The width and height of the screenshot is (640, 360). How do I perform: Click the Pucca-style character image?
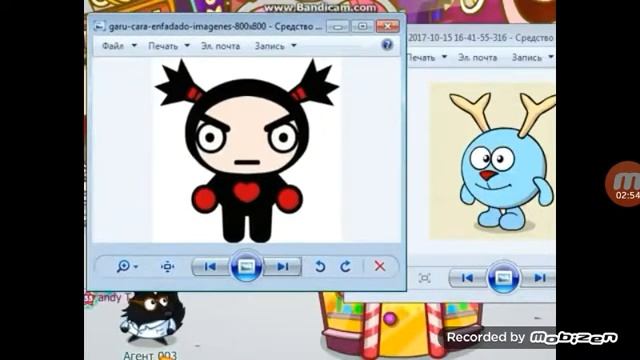tap(247, 150)
